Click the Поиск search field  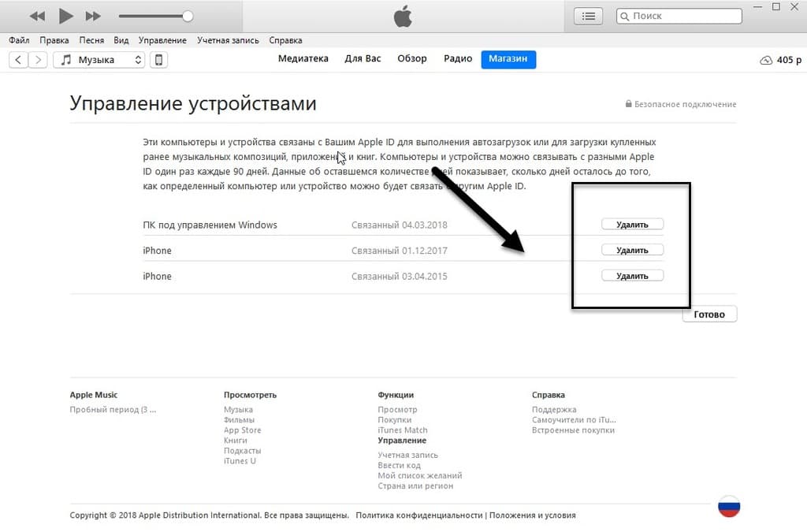[x=679, y=16]
